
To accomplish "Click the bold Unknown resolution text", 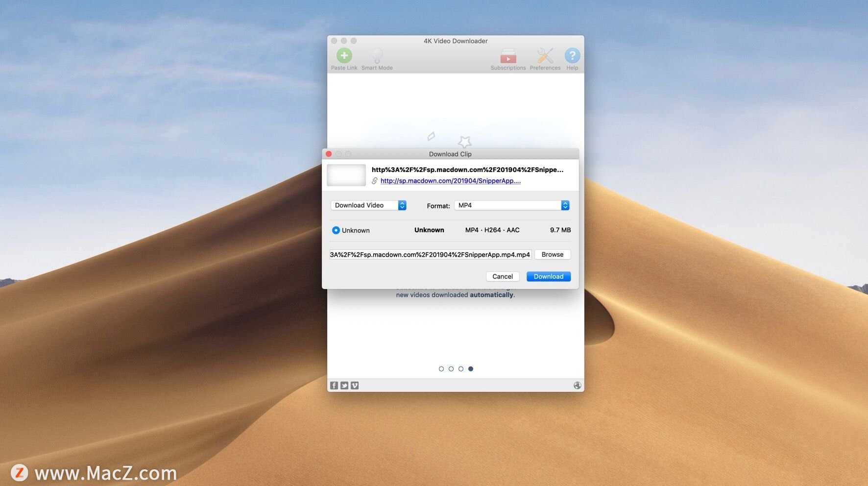I will point(429,230).
